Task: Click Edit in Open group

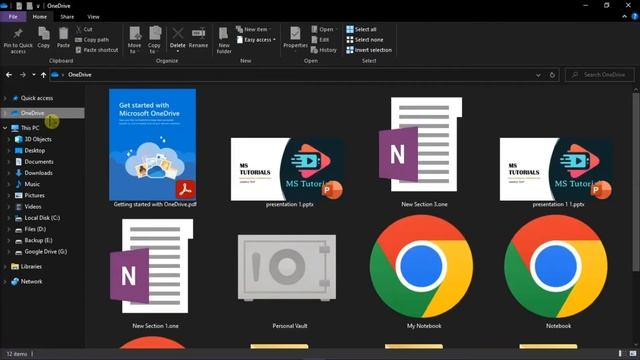Action: pos(320,40)
